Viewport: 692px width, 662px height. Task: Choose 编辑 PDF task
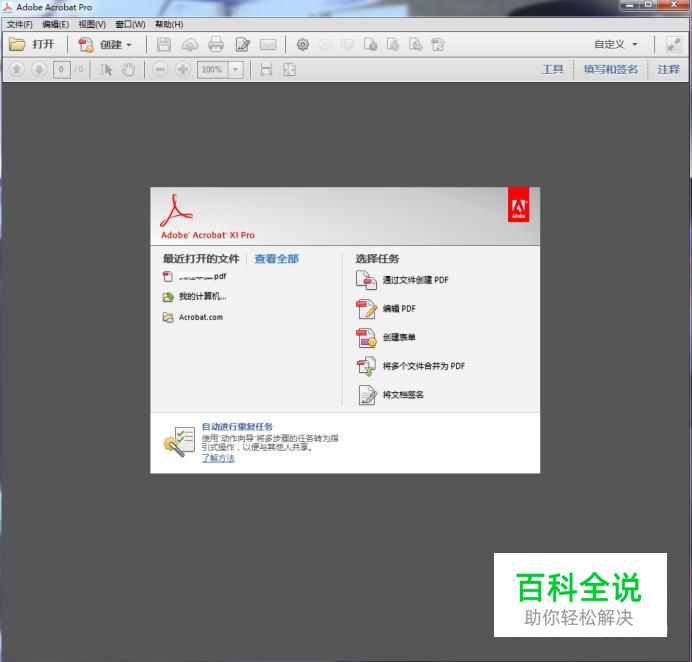(x=386, y=308)
